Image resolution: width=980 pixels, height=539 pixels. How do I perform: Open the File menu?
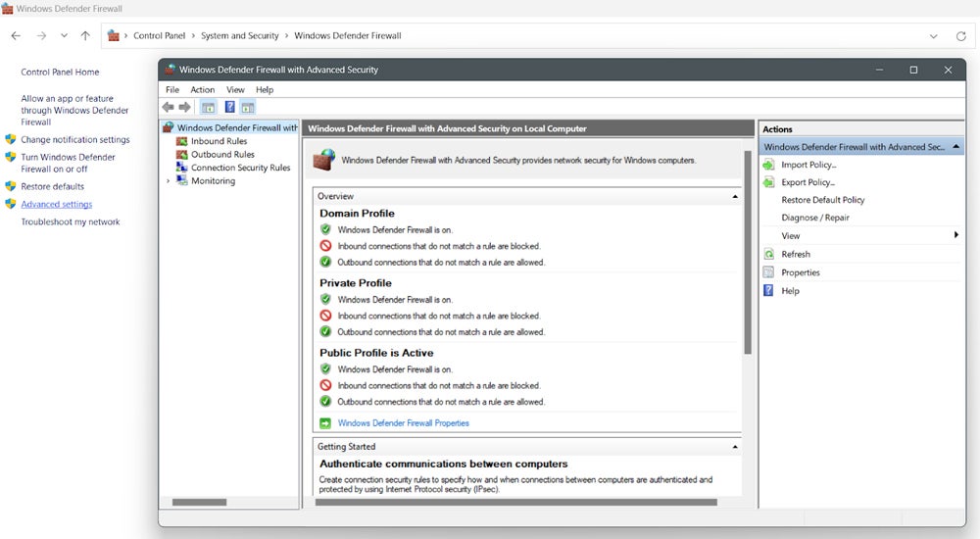(x=172, y=89)
